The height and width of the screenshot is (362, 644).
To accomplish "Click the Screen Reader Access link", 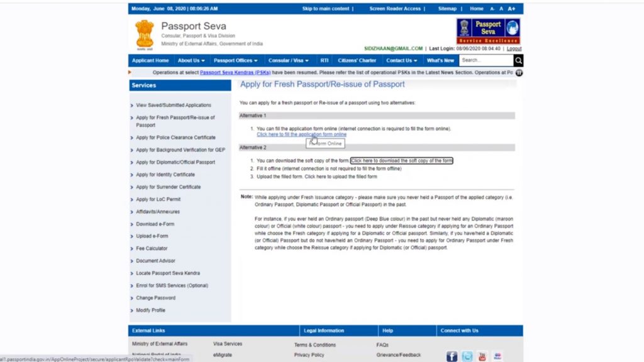I will [x=395, y=9].
